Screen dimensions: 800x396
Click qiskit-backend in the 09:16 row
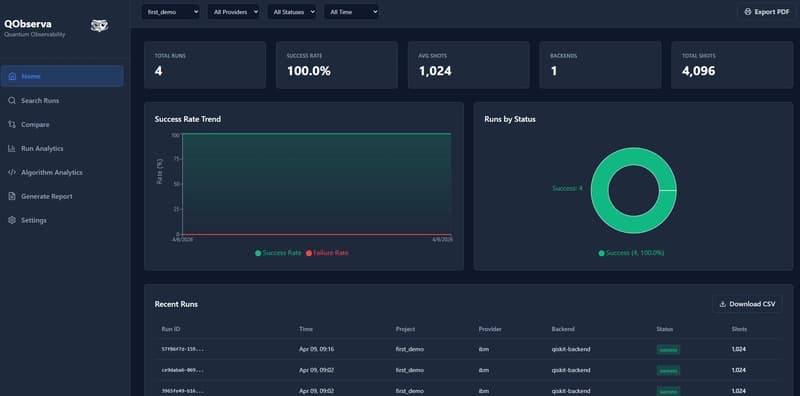pyautogui.click(x=571, y=349)
